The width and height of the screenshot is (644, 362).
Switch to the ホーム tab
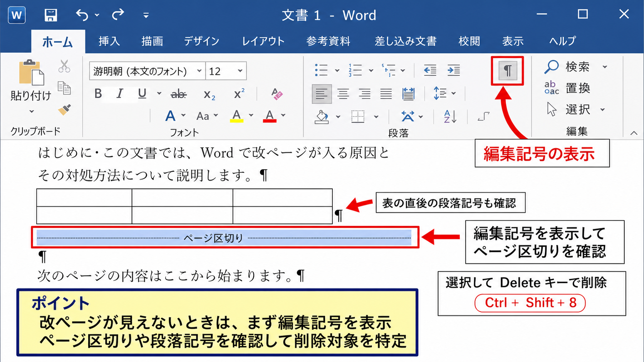click(x=57, y=41)
